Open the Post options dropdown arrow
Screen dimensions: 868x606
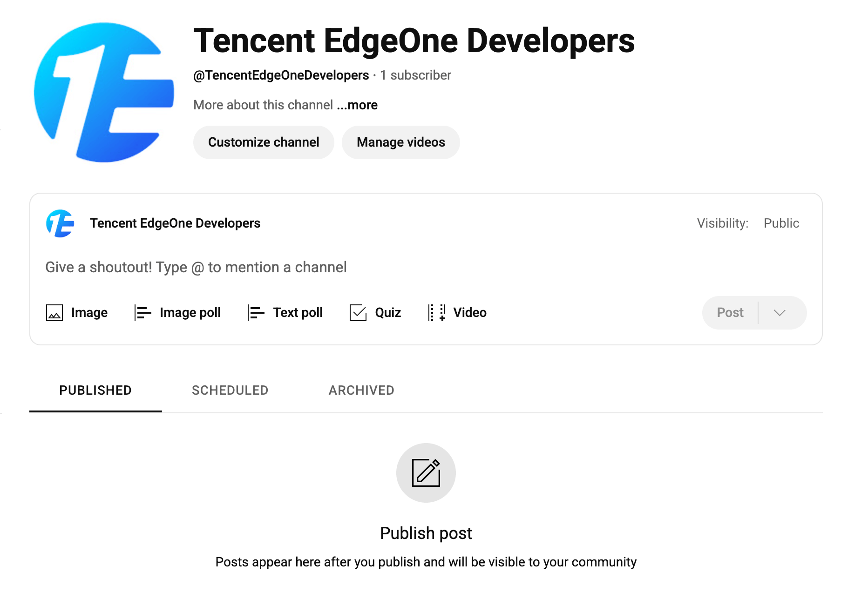(780, 313)
